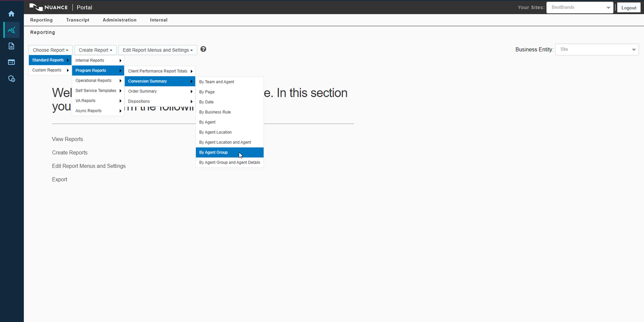Screen dimensions: 644x322
Task: Expand the Order Summary submenu
Action: [x=160, y=91]
